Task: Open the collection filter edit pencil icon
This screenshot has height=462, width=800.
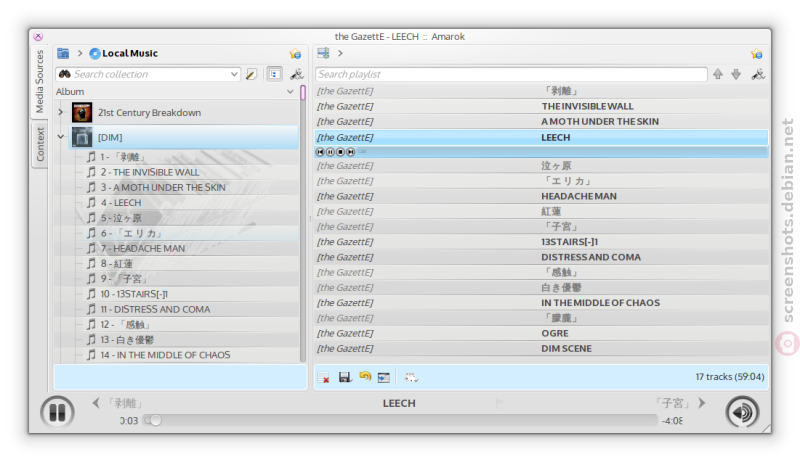Action: (251, 74)
